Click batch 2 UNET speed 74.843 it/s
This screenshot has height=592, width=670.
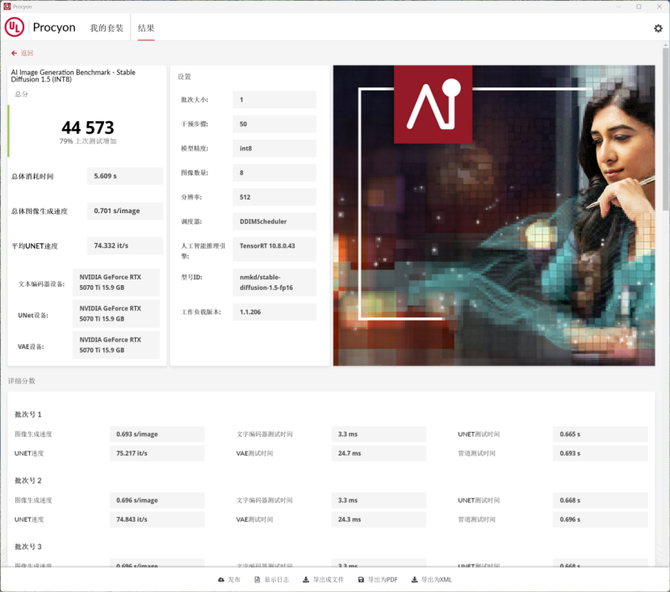[157, 519]
